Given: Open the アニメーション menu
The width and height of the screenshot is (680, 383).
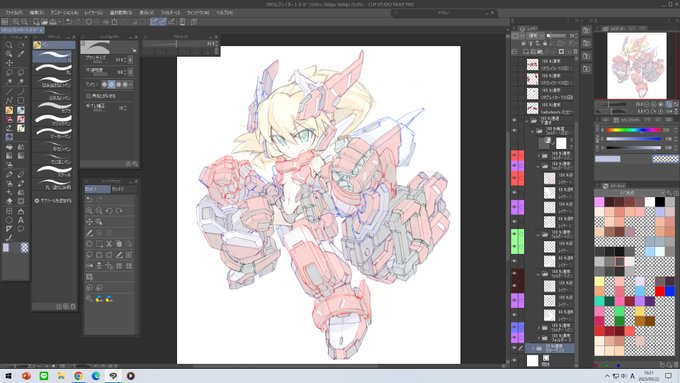Looking at the screenshot, I should tap(64, 13).
